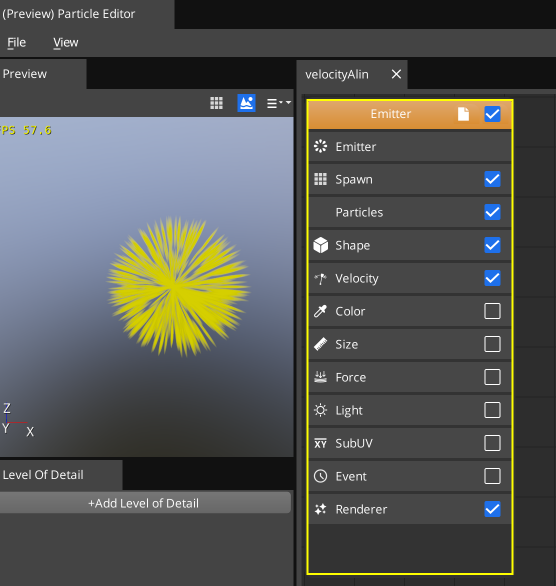This screenshot has height=586, width=556.
Task: Close the velocityAlin tab
Action: [x=396, y=74]
